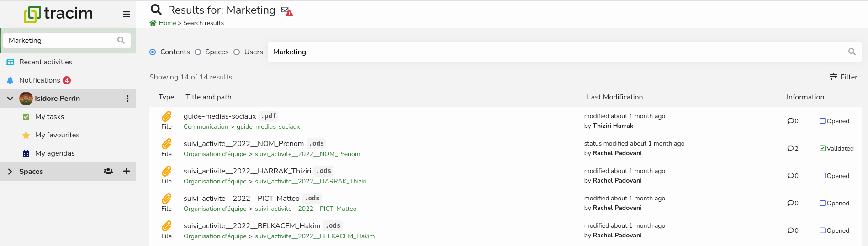Open the three-dot menu next to Isidore Perrin

click(x=127, y=99)
